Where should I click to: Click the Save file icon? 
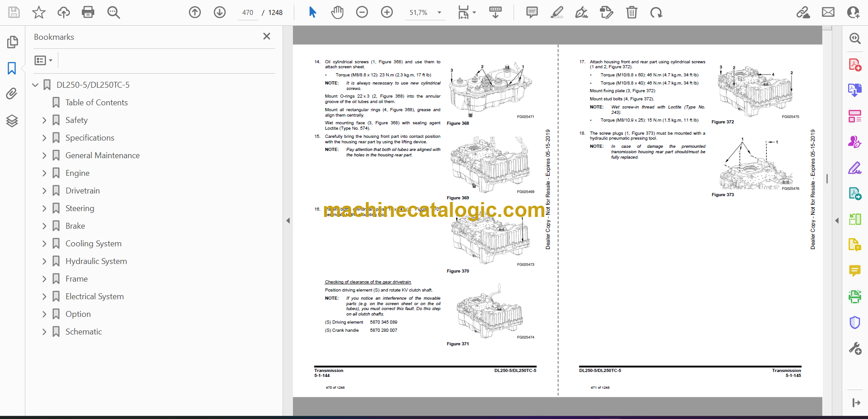pyautogui.click(x=14, y=12)
